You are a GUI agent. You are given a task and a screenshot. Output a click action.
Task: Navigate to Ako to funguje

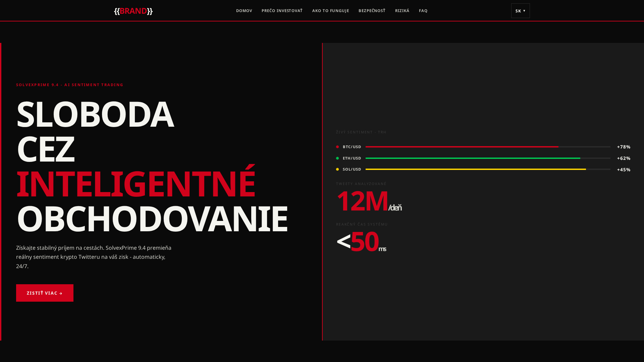pos(330,11)
